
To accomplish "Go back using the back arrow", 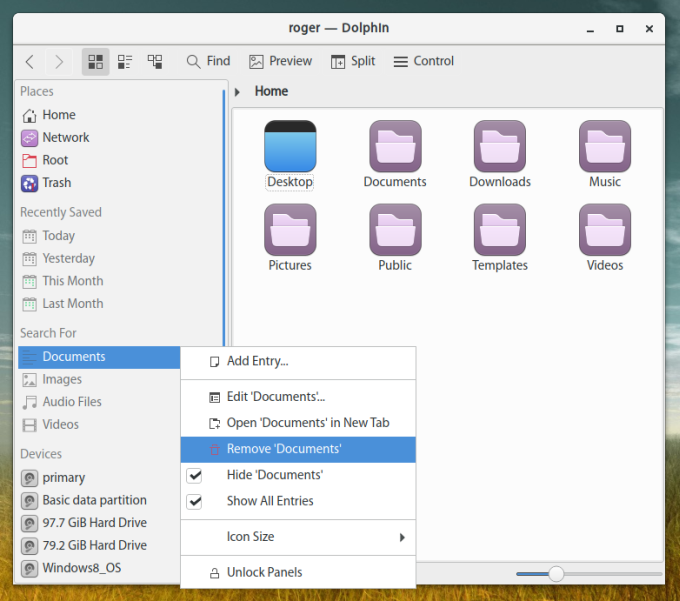I will [x=30, y=62].
